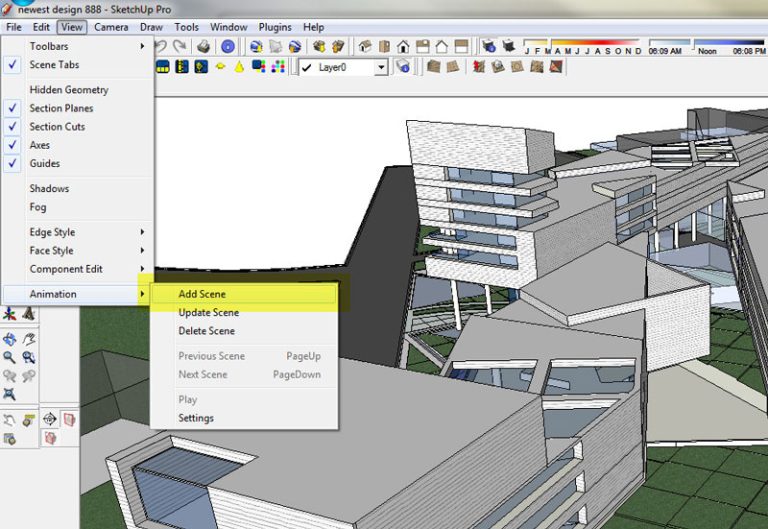Click the Print icon in toolbar
The image size is (768, 529).
coord(204,46)
